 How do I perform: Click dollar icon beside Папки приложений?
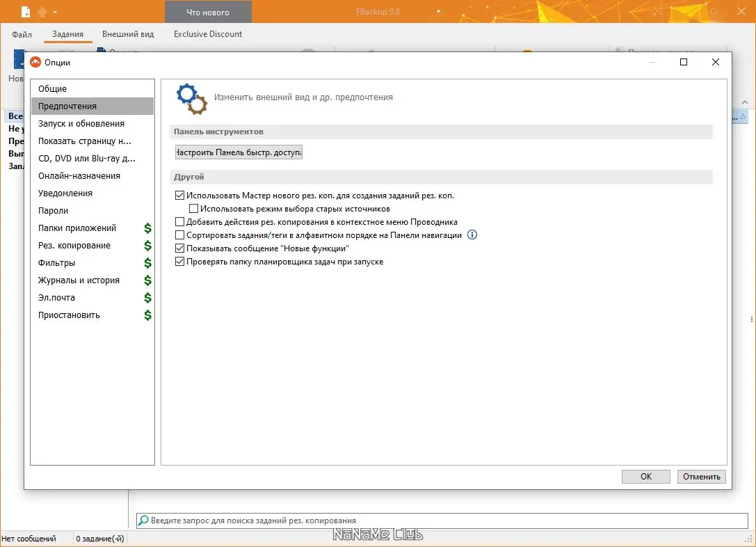(x=147, y=228)
